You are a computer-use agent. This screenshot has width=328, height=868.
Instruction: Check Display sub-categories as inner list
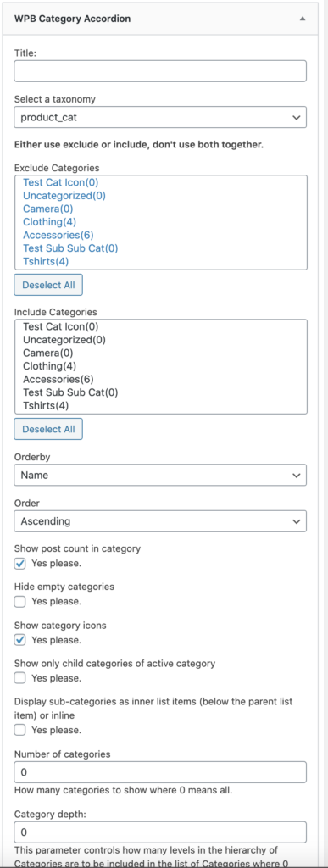19,730
